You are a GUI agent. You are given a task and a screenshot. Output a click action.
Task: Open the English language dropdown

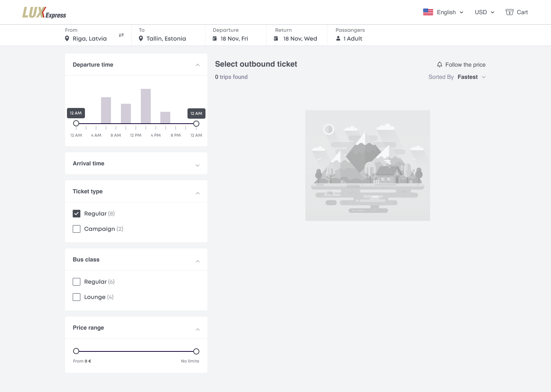(x=450, y=12)
